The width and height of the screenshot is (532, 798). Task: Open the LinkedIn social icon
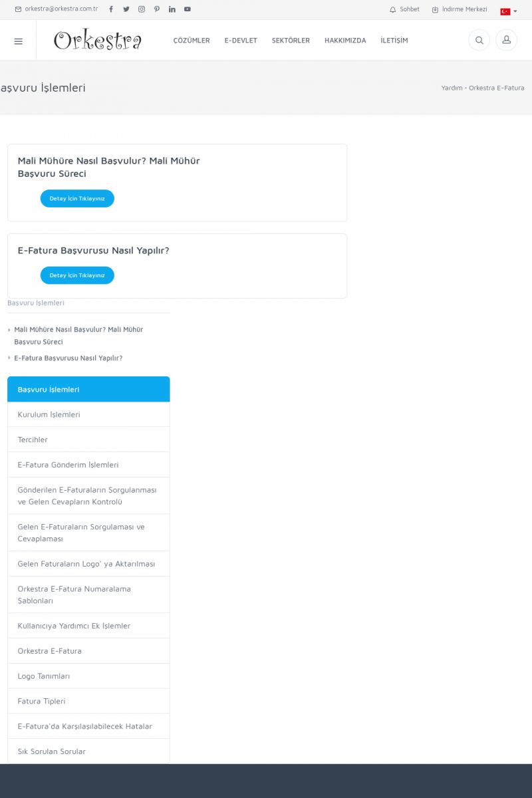(172, 9)
